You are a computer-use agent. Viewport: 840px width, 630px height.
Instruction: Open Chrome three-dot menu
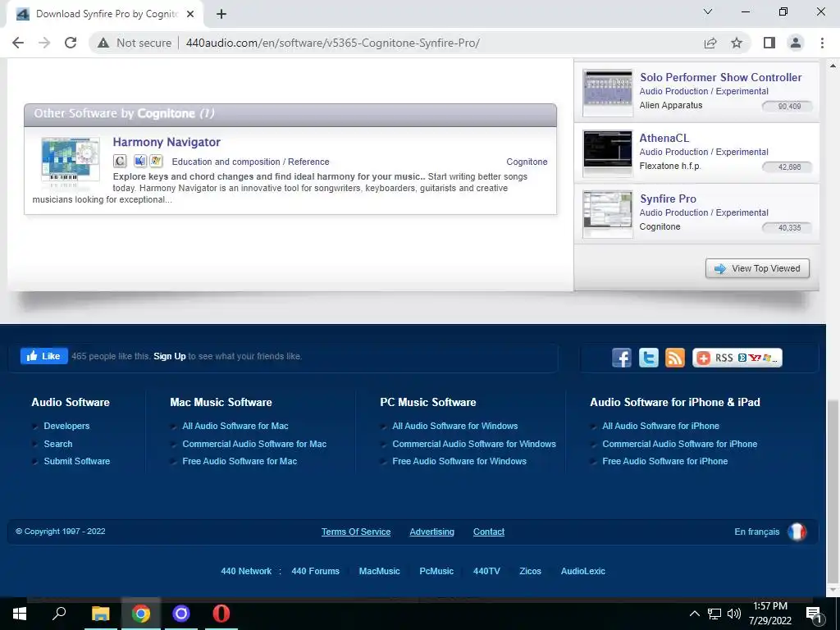click(x=822, y=43)
